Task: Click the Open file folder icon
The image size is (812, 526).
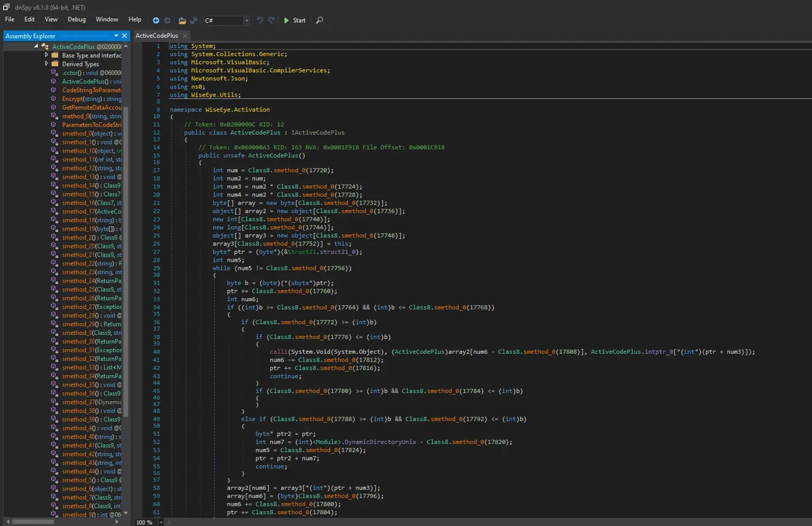Action: (x=182, y=20)
